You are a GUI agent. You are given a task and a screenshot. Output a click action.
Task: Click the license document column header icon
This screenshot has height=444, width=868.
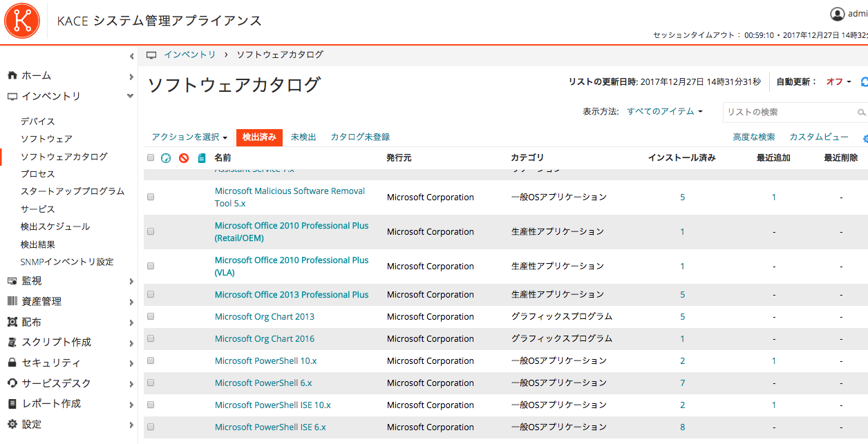(202, 158)
